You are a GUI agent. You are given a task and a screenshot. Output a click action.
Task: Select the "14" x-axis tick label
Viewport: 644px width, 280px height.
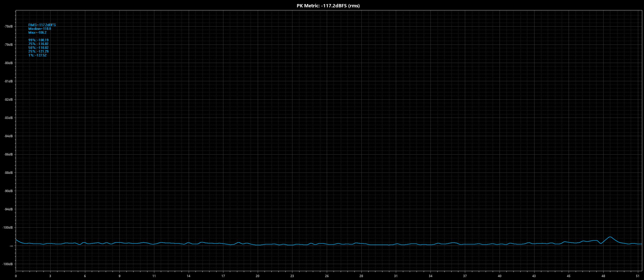188,276
